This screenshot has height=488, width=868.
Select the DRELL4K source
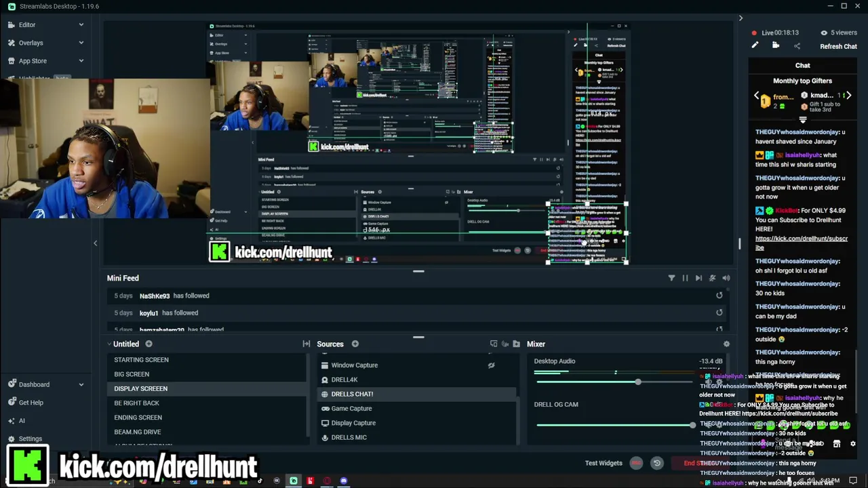417,380
